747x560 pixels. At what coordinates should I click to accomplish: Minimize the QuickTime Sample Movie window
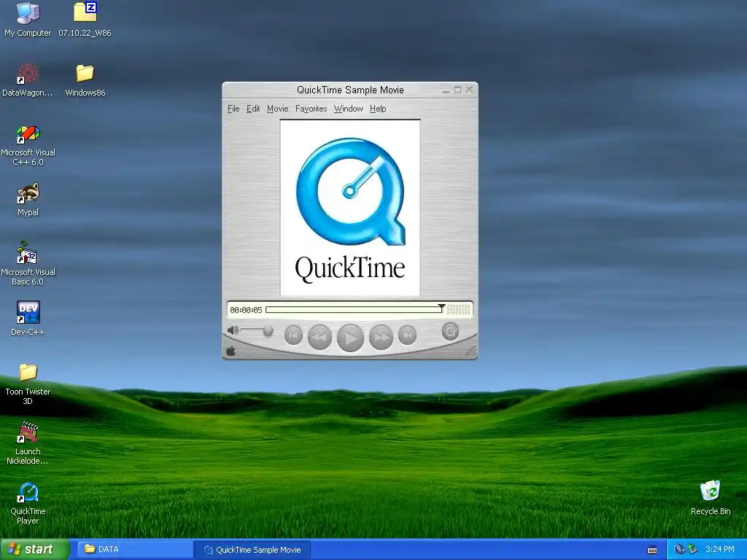446,90
